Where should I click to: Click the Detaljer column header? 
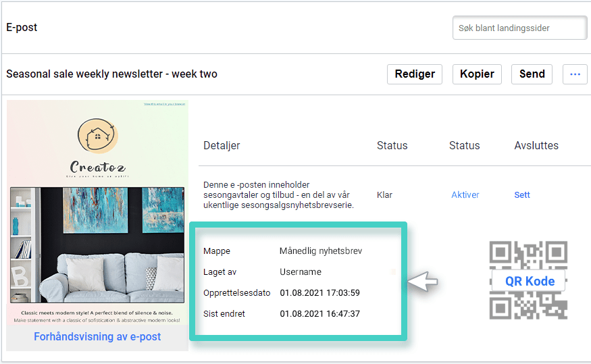tap(222, 145)
